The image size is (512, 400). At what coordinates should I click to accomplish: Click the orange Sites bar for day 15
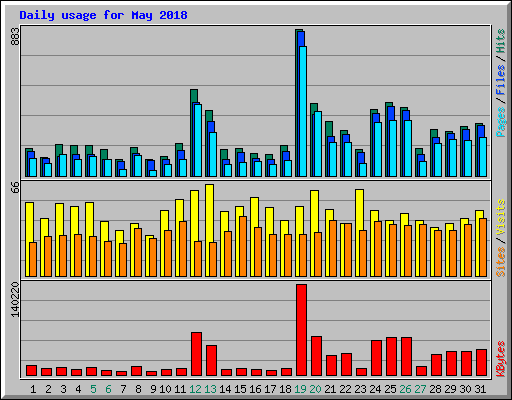(243, 246)
